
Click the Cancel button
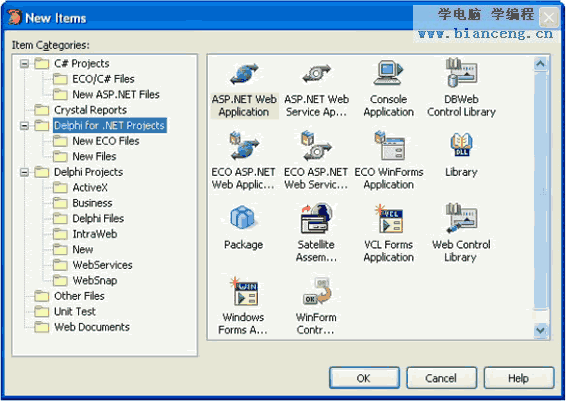coord(441,378)
